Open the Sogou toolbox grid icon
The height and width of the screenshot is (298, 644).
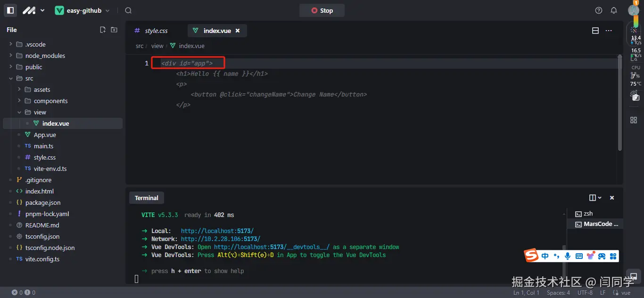pos(613,256)
